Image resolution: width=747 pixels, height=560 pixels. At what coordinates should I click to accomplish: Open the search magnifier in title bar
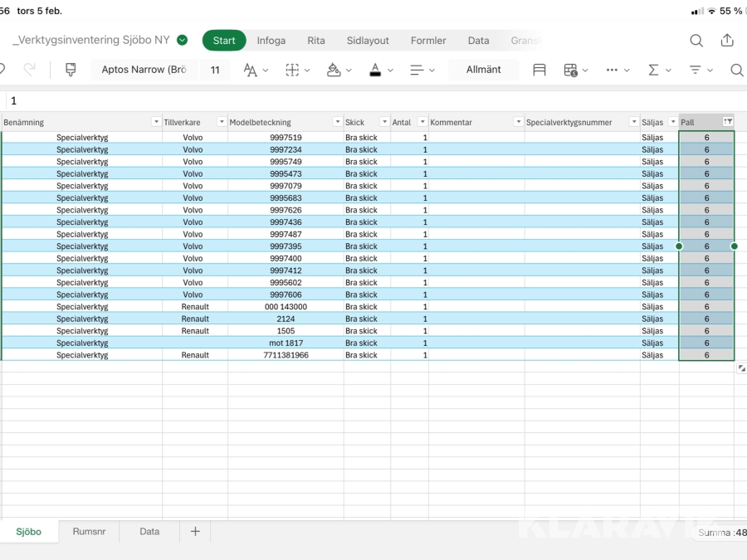696,41
